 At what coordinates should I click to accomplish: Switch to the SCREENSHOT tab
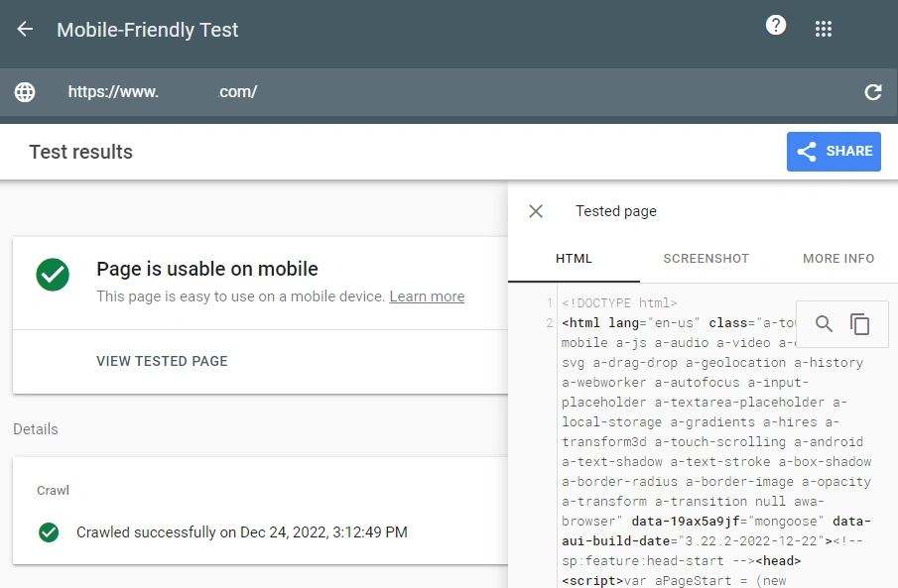coord(706,259)
